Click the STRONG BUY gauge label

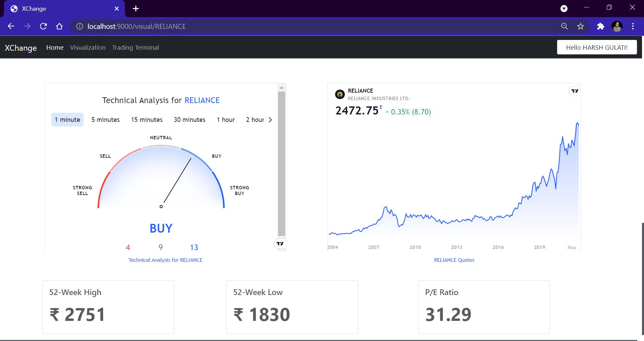[239, 190]
